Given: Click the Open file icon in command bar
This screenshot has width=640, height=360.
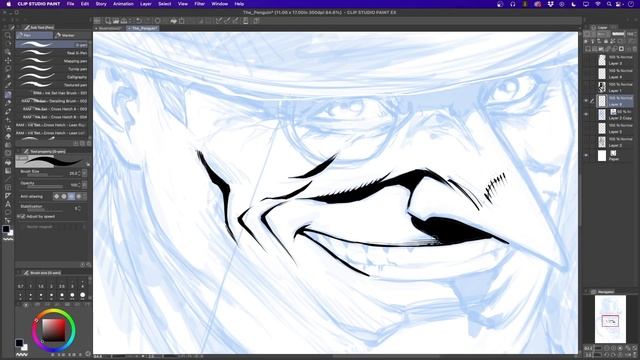Looking at the screenshot, I should pyautogui.click(x=116, y=21).
